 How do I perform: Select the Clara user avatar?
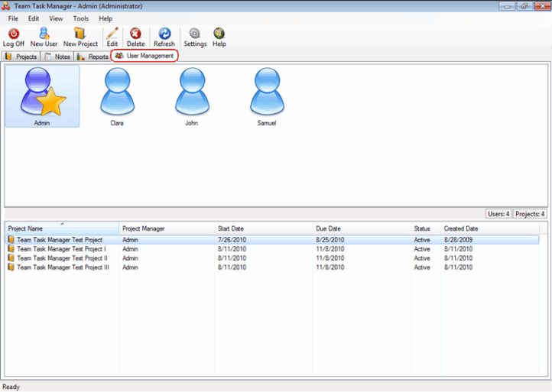116,92
